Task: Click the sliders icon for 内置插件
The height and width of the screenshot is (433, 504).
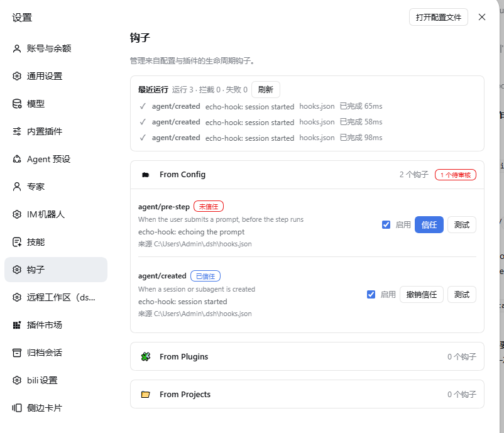Action: [17, 131]
